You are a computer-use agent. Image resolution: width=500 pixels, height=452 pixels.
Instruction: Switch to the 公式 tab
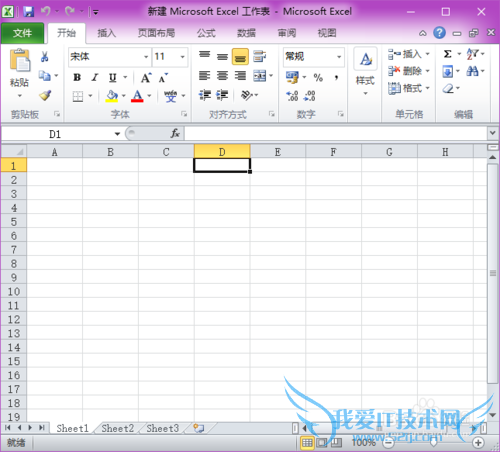click(206, 33)
